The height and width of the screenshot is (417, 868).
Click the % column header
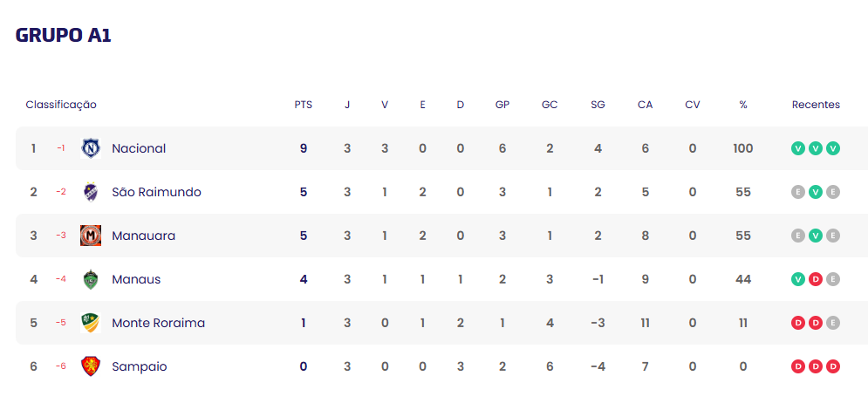(743, 105)
